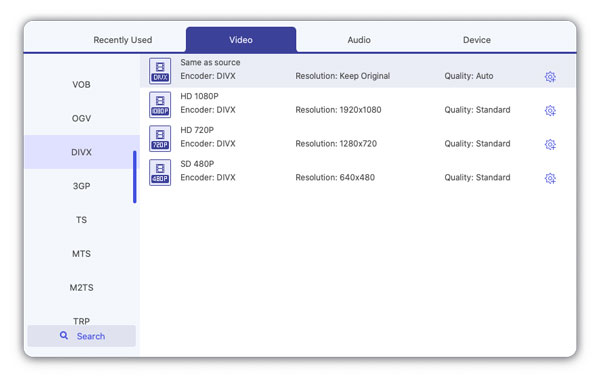Viewport: 600px width, 383px height.
Task: Open settings gear for Same as source
Action: click(x=550, y=77)
